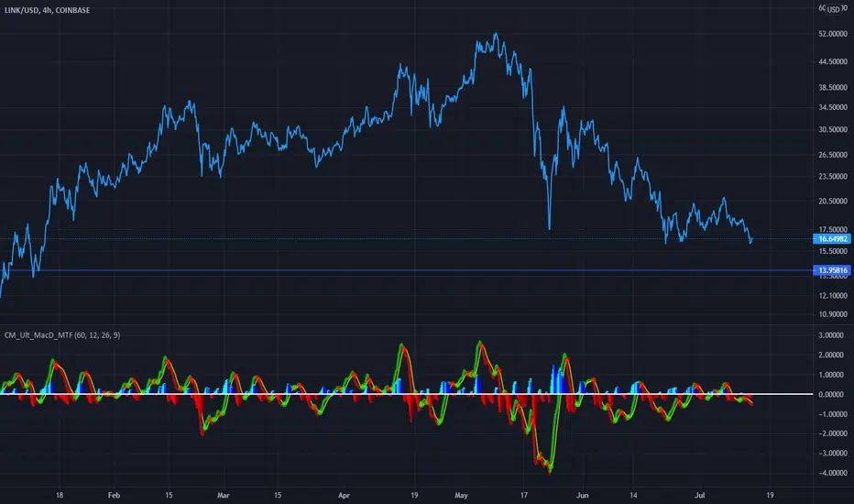Click the 18 date label on time axis

60,495
